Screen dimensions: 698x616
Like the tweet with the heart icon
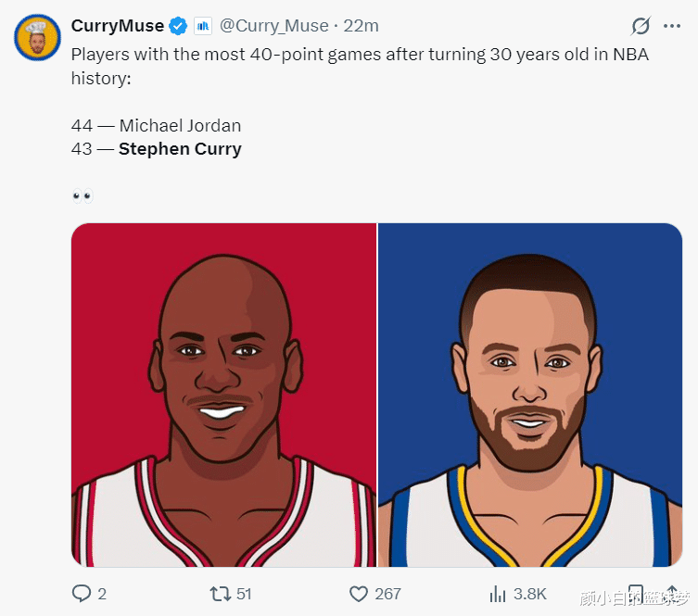[x=359, y=594]
